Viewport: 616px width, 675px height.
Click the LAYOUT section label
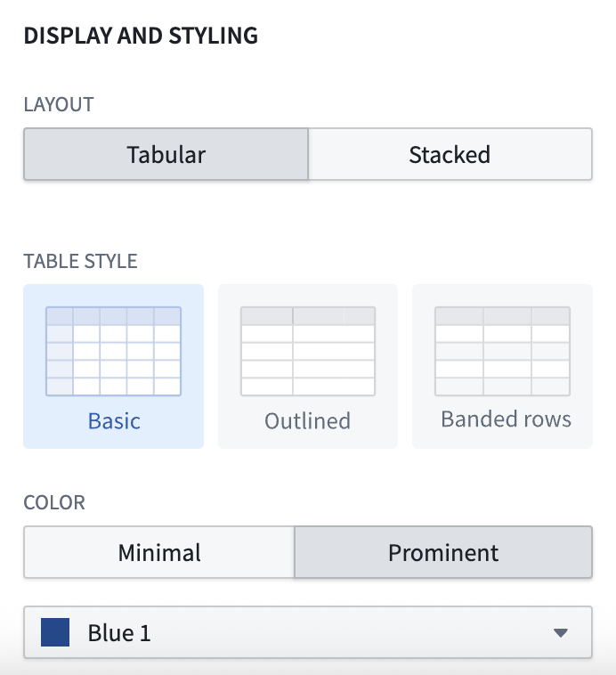59,104
